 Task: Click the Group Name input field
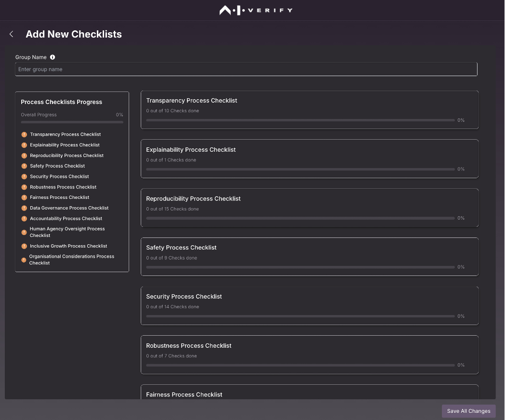246,69
